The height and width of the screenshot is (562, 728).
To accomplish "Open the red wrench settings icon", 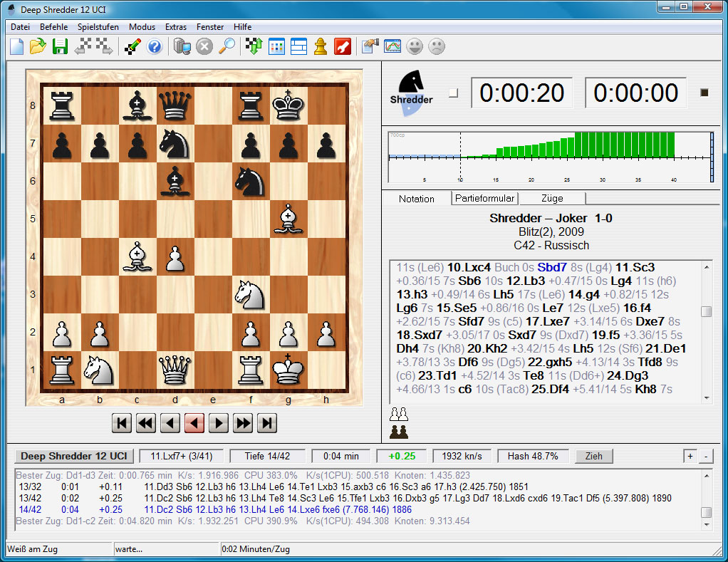I will click(343, 46).
